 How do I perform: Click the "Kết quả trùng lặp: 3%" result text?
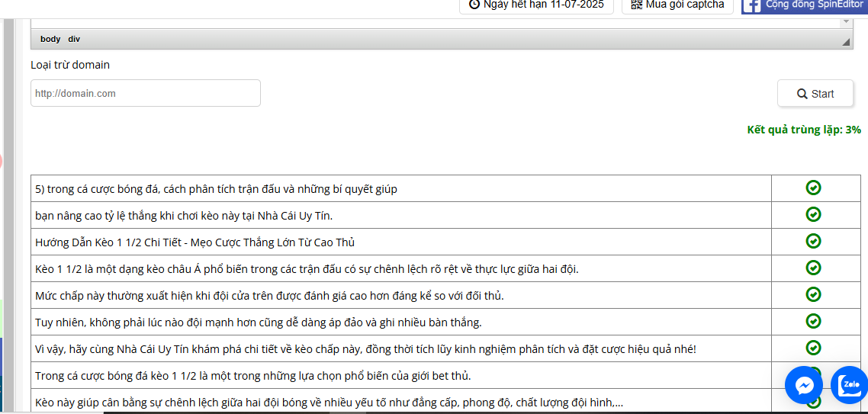coord(803,130)
